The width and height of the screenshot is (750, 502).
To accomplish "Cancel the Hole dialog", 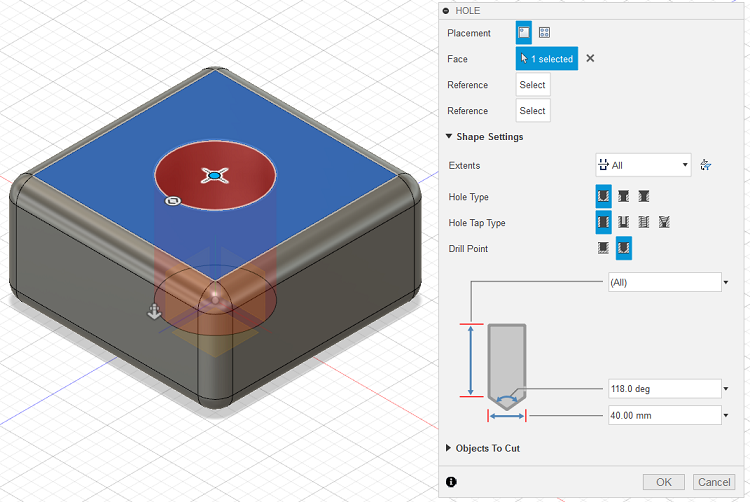I will (x=714, y=482).
